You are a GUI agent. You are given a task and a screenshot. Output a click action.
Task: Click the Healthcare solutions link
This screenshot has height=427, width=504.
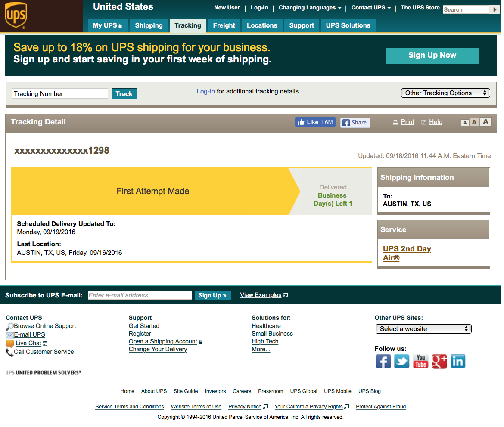click(266, 326)
